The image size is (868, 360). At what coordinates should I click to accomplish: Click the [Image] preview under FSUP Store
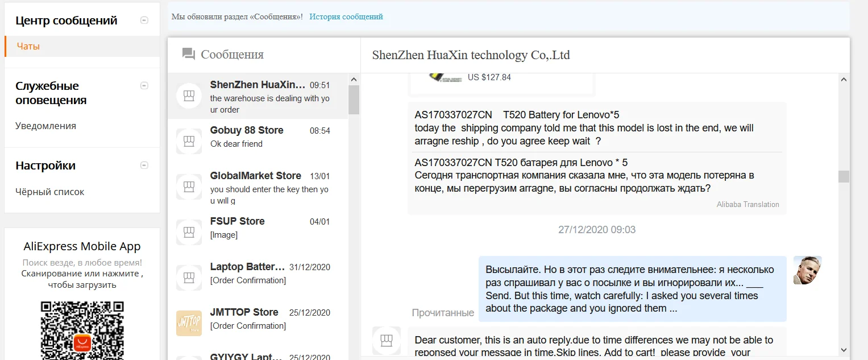point(224,235)
